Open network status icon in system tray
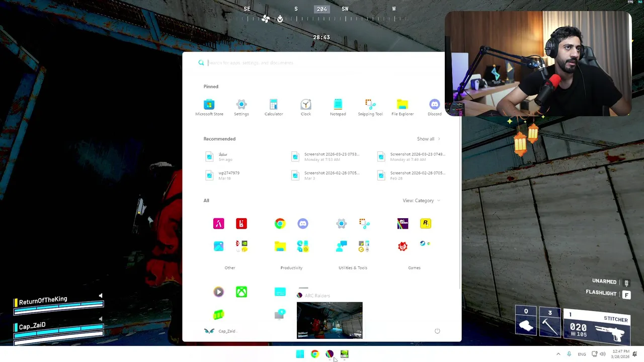Image resolution: width=644 pixels, height=362 pixels. click(x=594, y=354)
